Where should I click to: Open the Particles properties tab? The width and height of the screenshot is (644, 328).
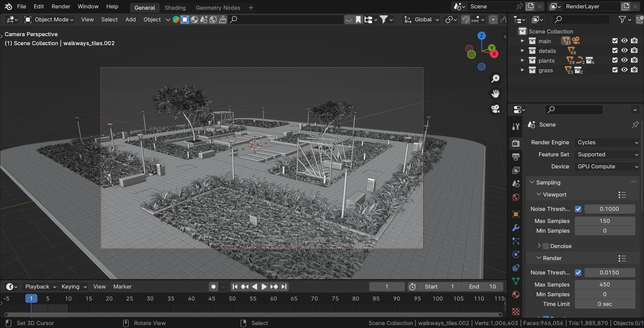516,241
